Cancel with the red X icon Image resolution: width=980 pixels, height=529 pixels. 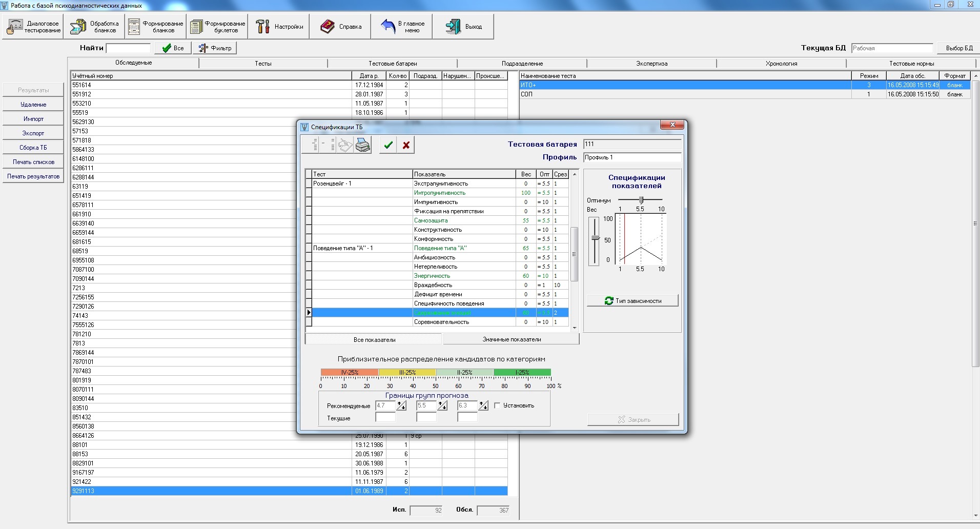tap(406, 145)
